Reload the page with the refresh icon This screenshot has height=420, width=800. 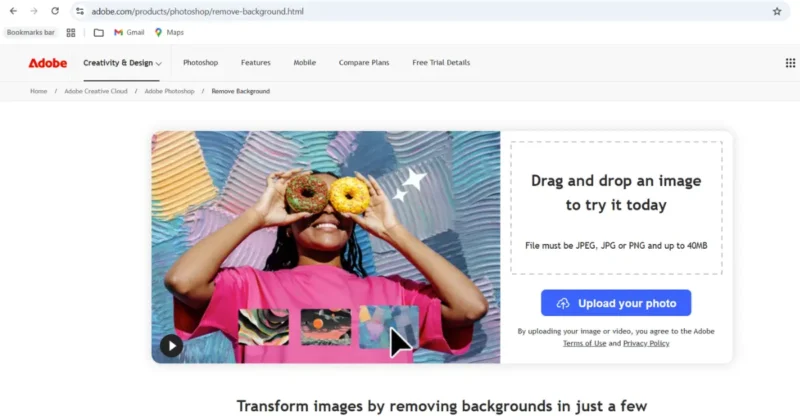coord(55,11)
